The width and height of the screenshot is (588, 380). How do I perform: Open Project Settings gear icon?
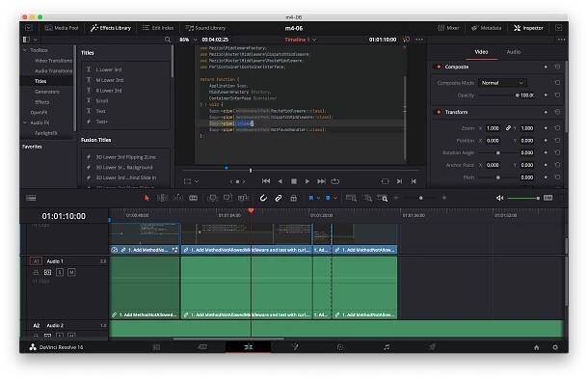click(555, 347)
